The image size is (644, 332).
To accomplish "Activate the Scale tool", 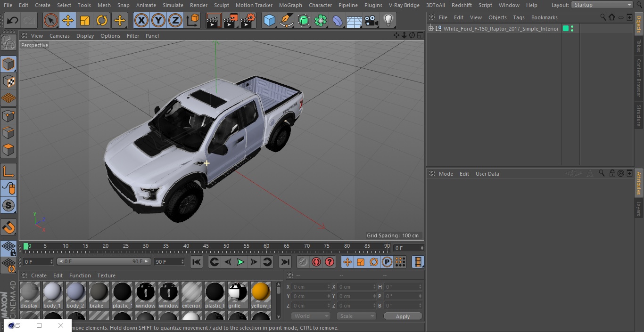I will pos(85,21).
